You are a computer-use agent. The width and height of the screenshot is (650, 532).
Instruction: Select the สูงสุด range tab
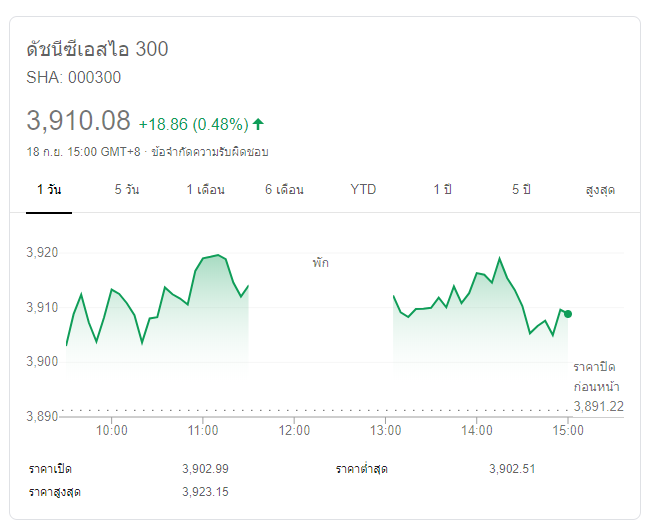[599, 189]
